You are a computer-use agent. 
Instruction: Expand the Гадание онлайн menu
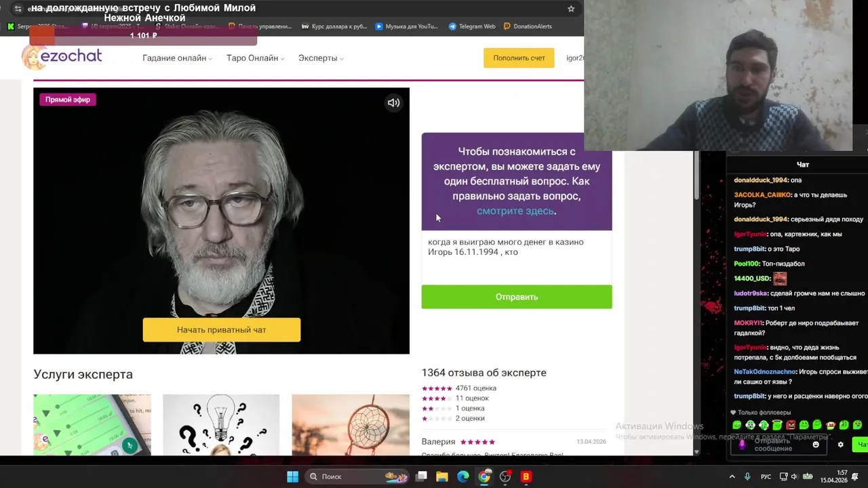coord(177,58)
